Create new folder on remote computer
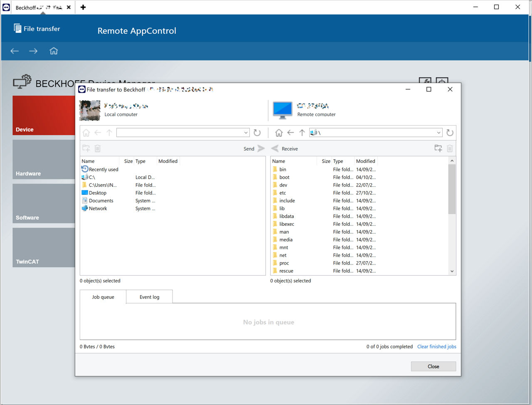Viewport: 532px width, 405px height. [438, 148]
